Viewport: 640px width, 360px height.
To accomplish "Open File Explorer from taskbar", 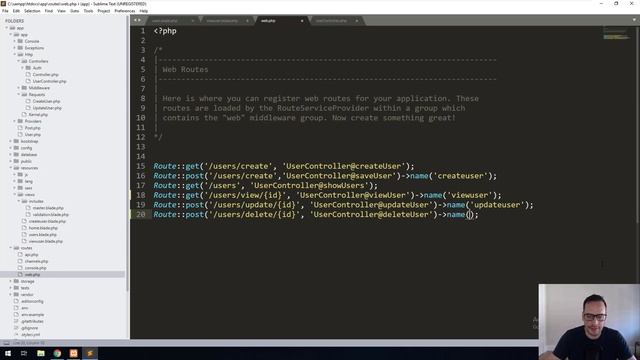I will (x=41, y=353).
